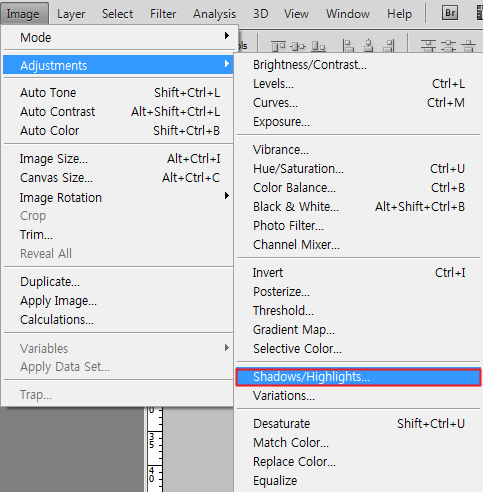Launch Bridge via Br icon
The image size is (483, 492).
450,13
